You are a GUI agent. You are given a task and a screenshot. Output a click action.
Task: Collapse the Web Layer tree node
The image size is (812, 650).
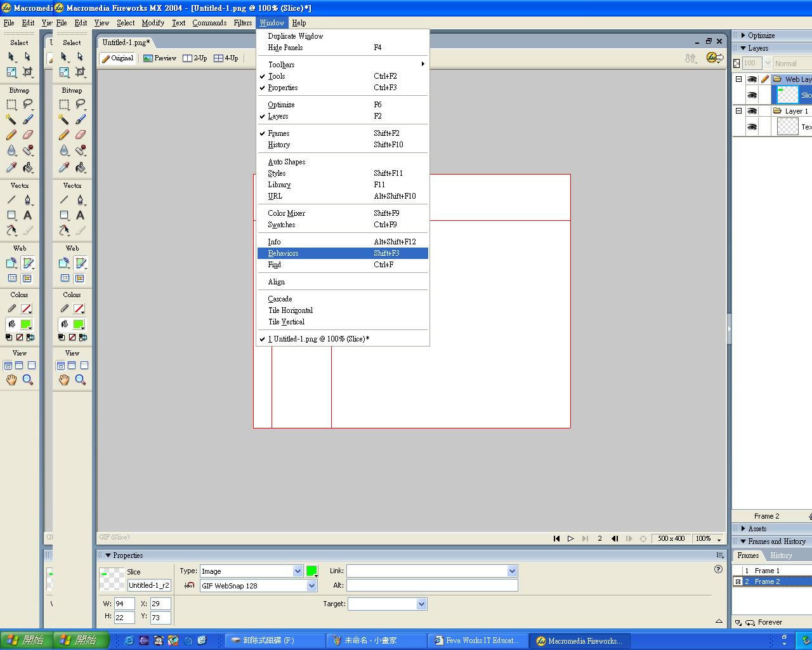(738, 79)
